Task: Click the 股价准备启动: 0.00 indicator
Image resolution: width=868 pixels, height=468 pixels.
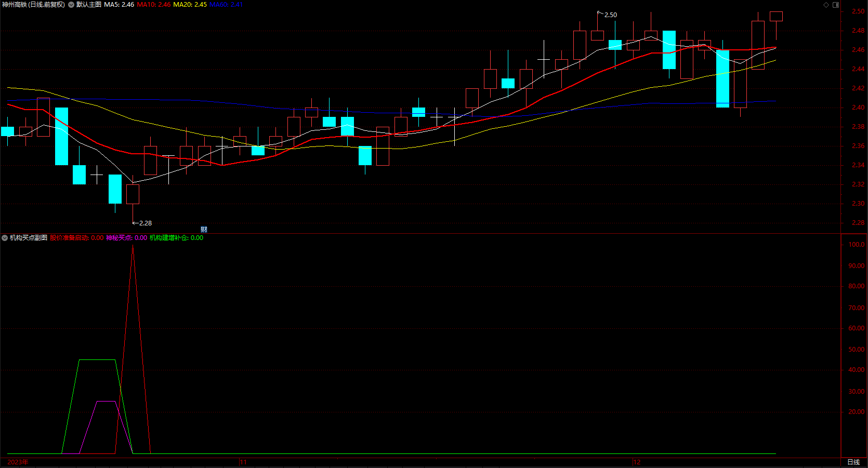Action: pyautogui.click(x=77, y=238)
